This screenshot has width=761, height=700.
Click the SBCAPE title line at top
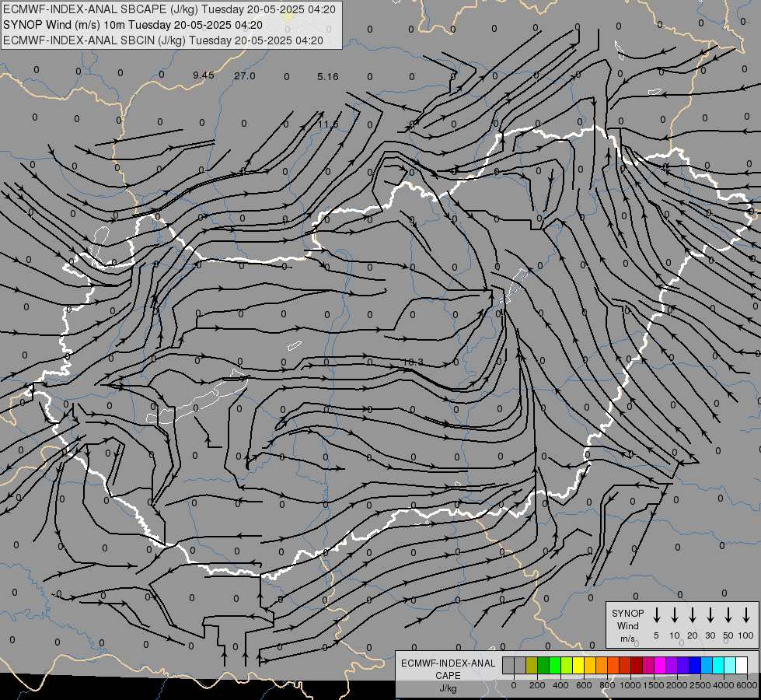169,9
